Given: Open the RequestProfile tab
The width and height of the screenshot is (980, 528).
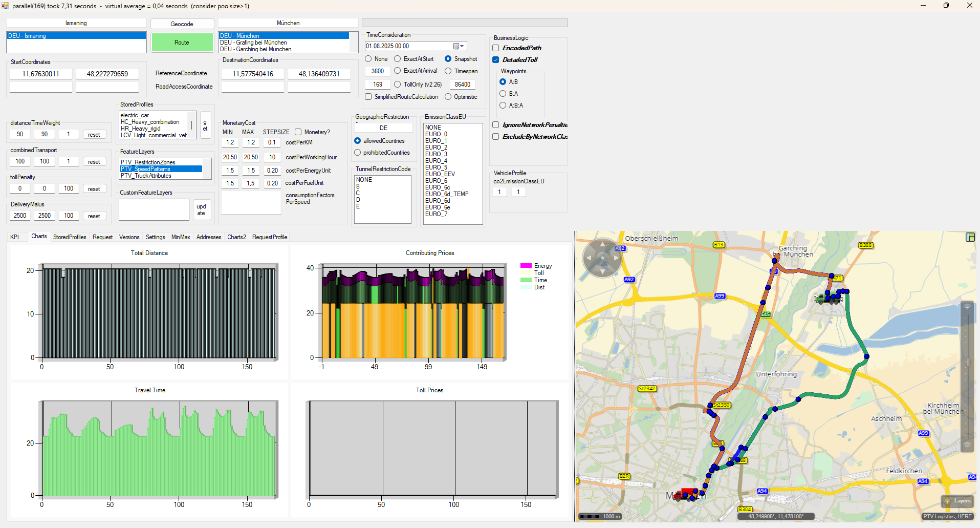Looking at the screenshot, I should pos(269,237).
